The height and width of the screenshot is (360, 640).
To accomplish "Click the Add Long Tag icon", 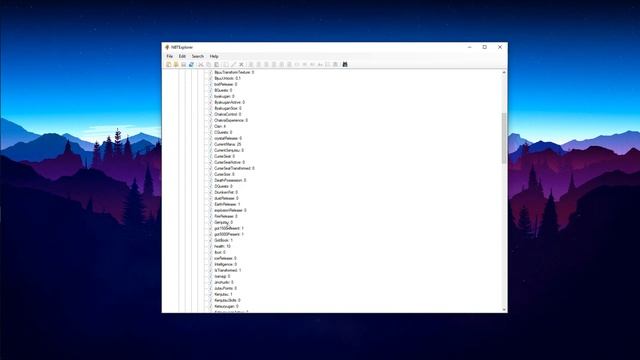I will click(274, 64).
